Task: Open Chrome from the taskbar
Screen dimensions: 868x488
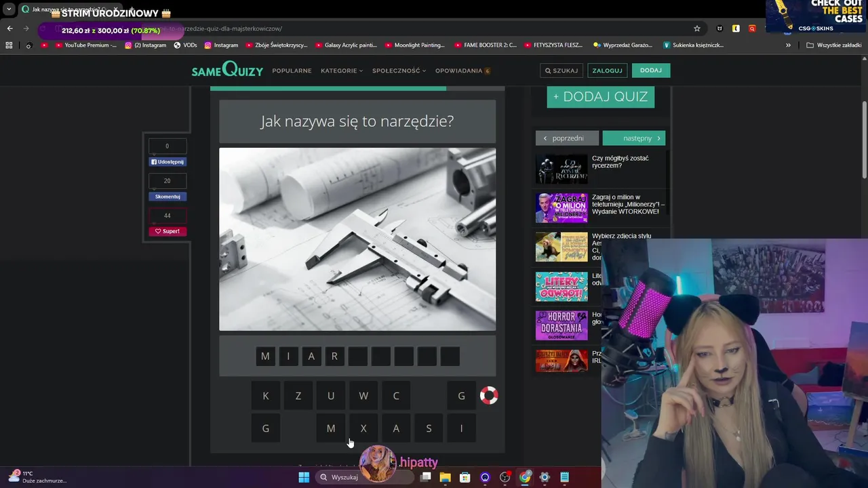Action: click(525, 477)
